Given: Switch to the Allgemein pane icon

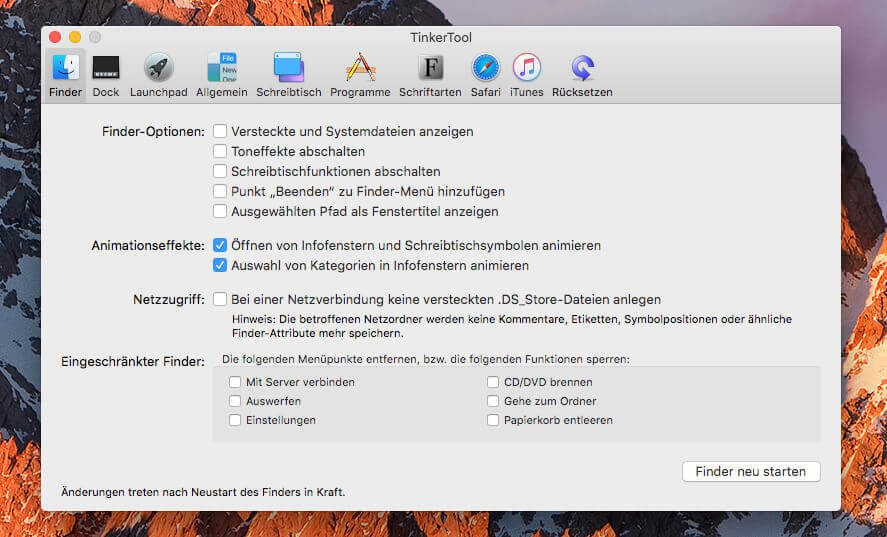Looking at the screenshot, I should coord(222,68).
